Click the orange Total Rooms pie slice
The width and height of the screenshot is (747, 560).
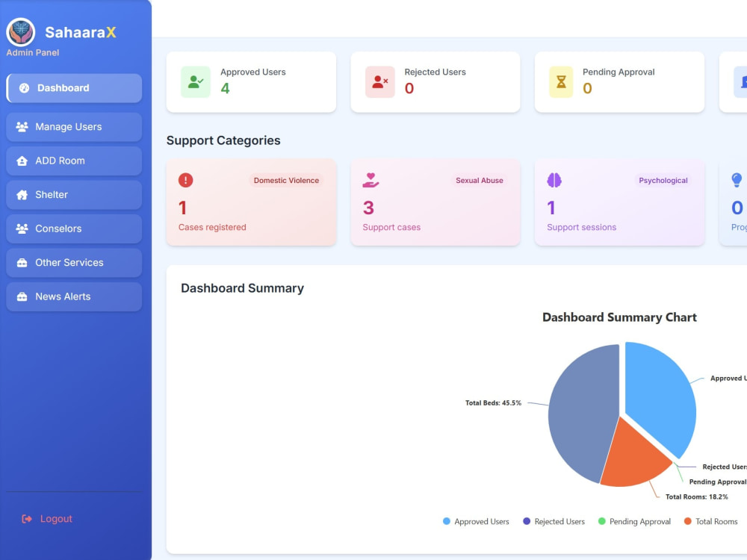(x=634, y=457)
